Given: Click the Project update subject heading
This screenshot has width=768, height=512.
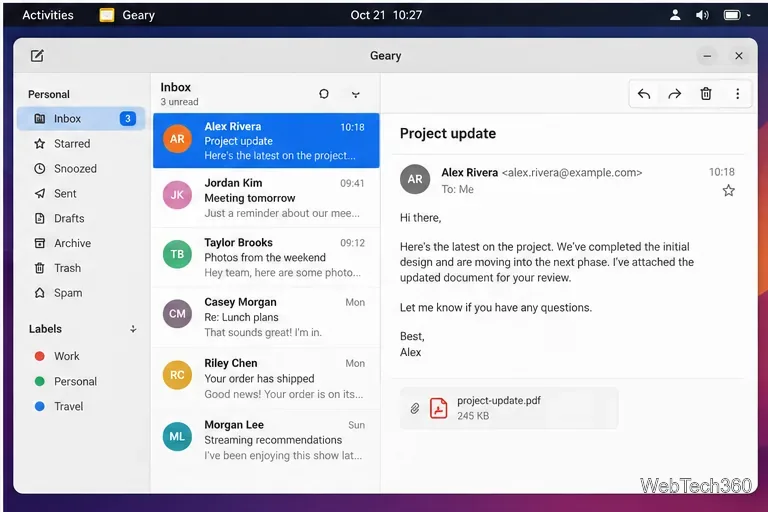Looking at the screenshot, I should pos(448,133).
